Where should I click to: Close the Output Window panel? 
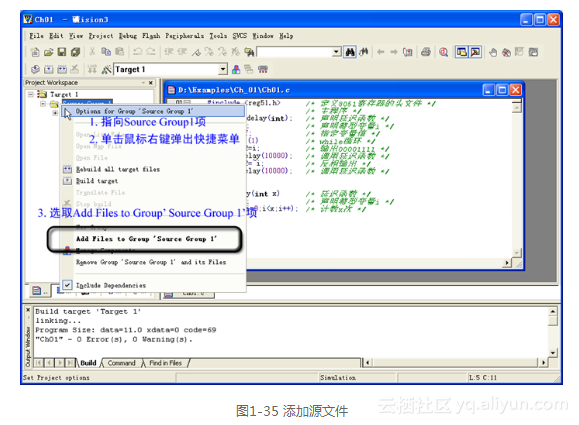(28, 309)
